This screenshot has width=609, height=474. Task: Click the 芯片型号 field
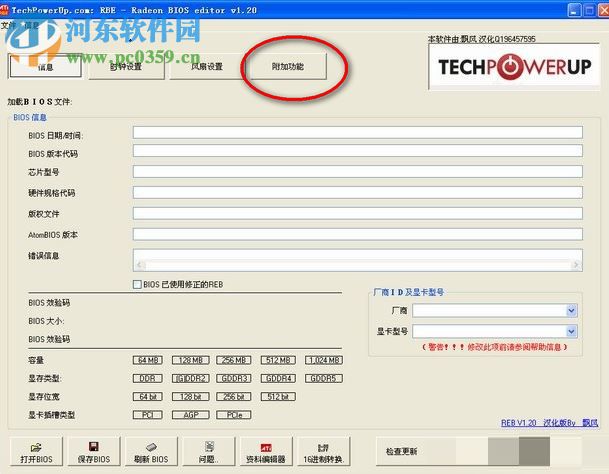click(357, 172)
